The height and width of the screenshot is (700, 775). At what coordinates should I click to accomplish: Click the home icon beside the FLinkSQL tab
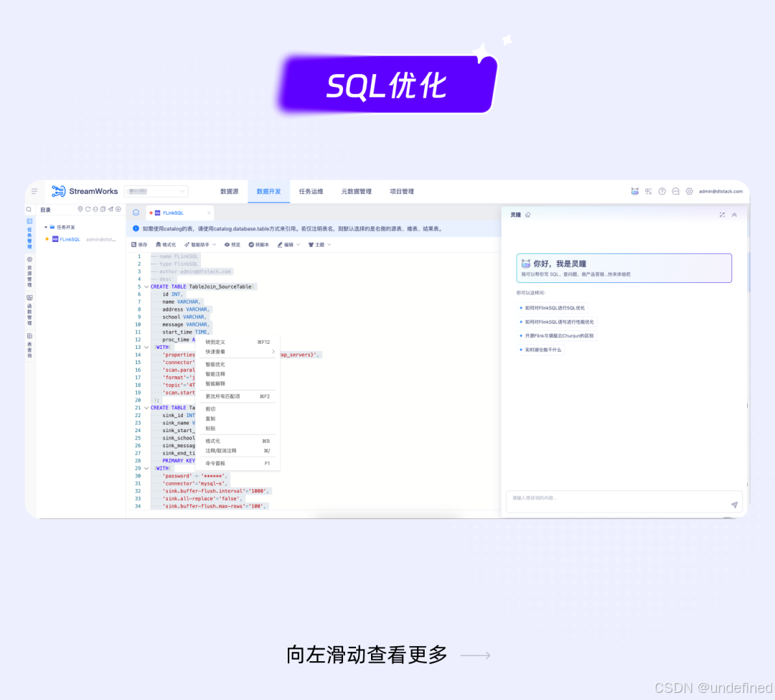(136, 213)
